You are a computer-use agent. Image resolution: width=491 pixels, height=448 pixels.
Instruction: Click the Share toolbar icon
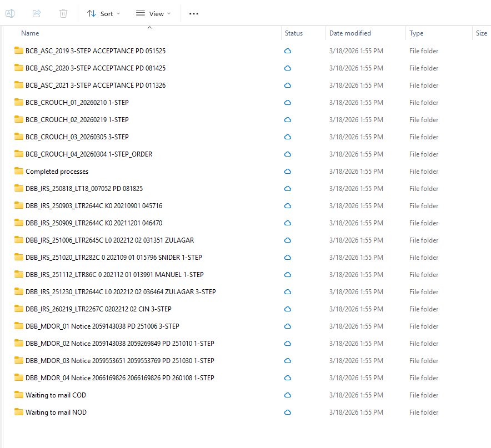tap(37, 13)
